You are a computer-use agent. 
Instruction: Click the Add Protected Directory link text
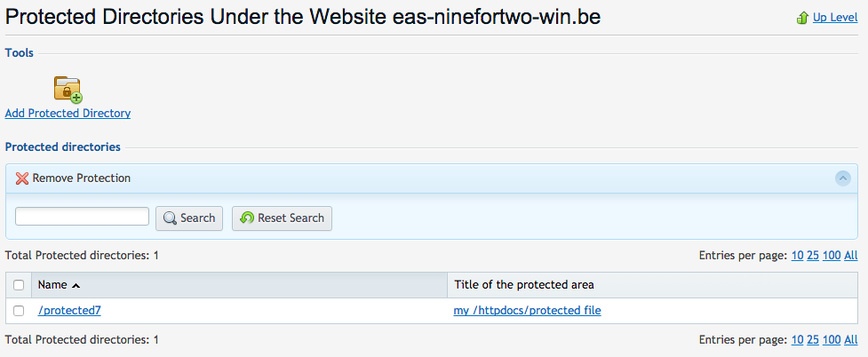pos(68,114)
